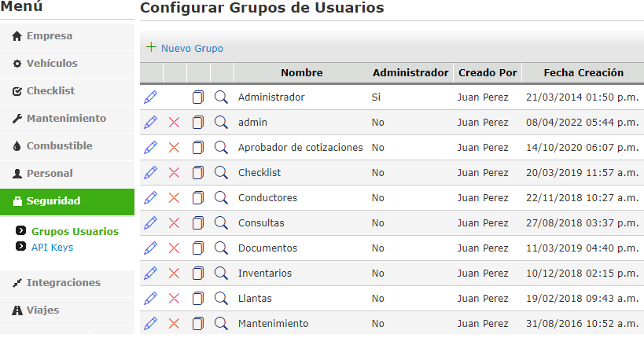
Task: View Aprobador de cotizaciones group details
Action: click(221, 148)
